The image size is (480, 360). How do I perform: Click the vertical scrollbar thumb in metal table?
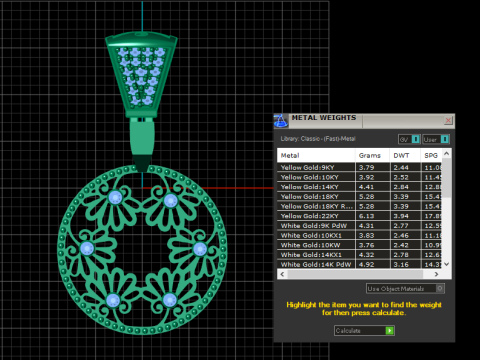point(447,178)
